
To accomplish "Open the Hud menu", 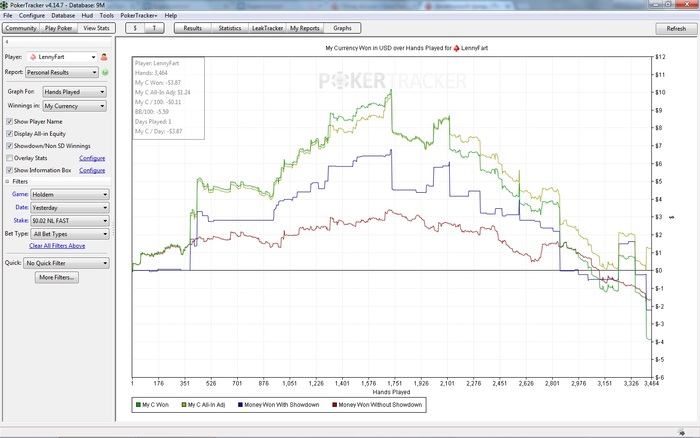I will [87, 15].
